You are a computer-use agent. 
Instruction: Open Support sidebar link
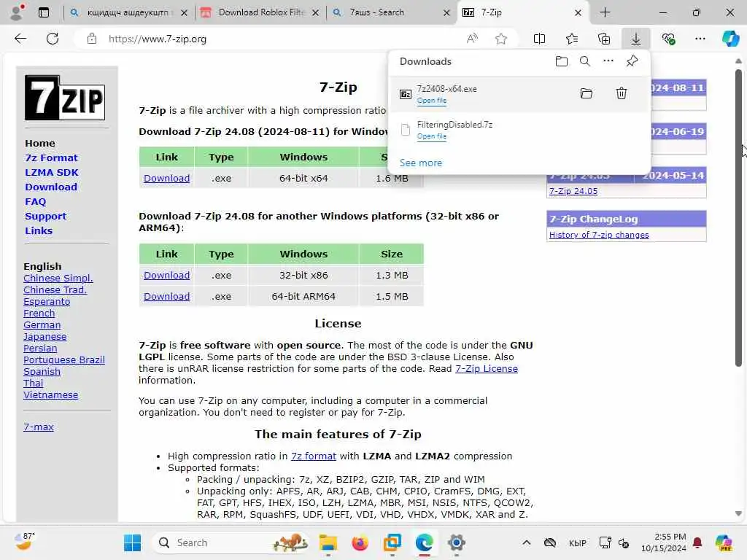45,216
